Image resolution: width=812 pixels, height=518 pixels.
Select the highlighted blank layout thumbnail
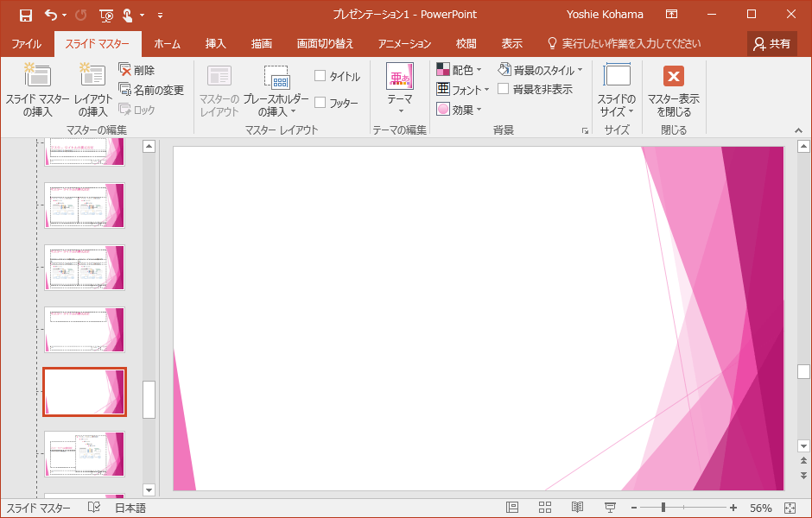click(x=85, y=392)
